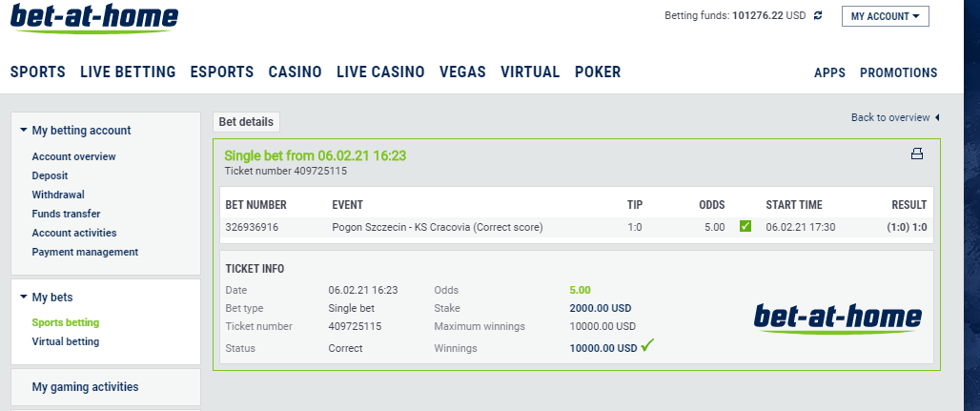
Task: Go to the ESPORTS section
Action: (222, 72)
